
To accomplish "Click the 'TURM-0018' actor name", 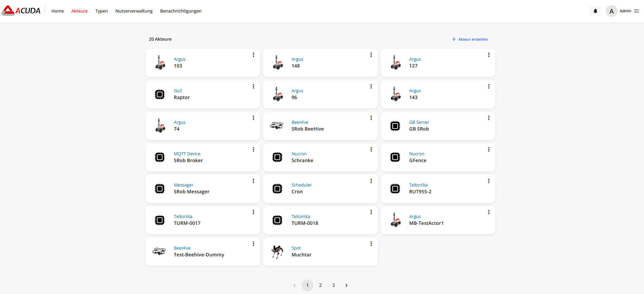I will pos(305,223).
